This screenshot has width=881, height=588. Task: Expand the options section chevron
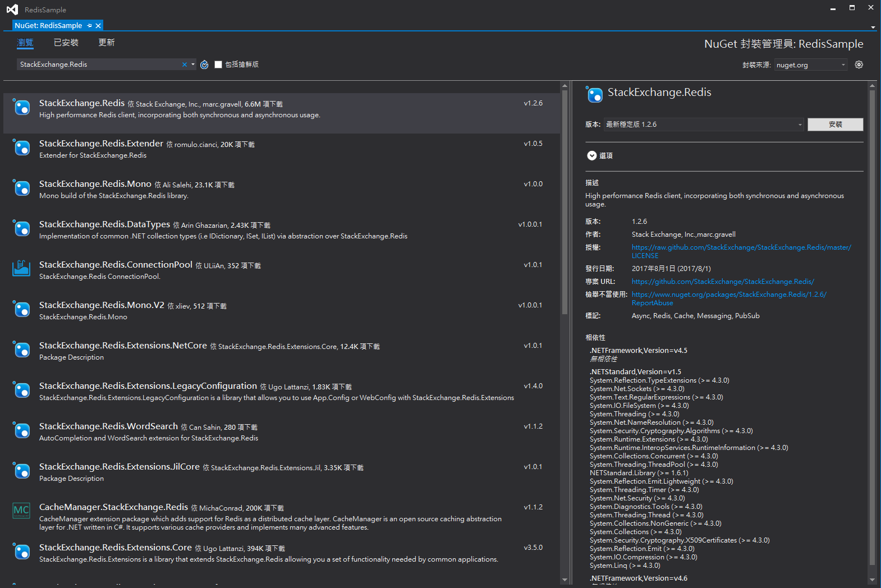[x=591, y=155]
